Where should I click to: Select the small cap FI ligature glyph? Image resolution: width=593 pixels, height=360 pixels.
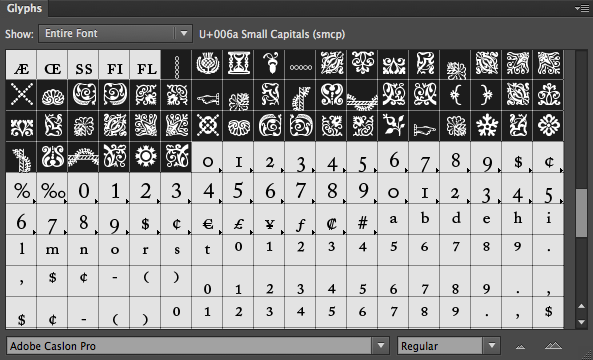[114, 65]
